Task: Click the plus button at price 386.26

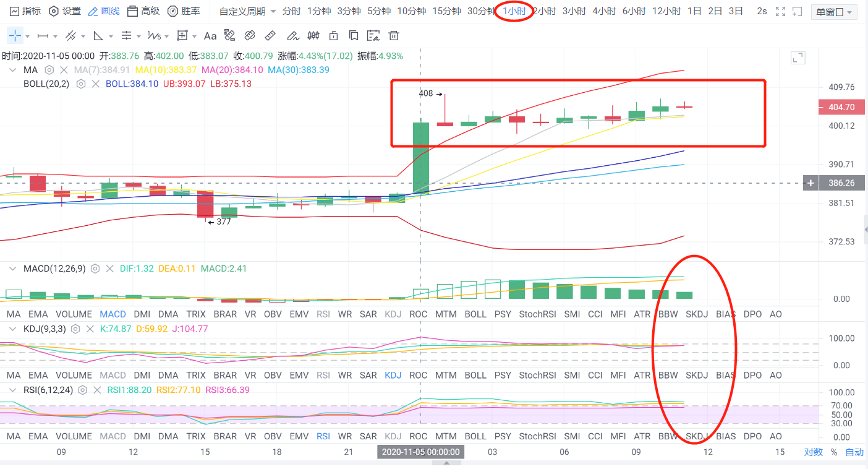Action: tap(811, 183)
